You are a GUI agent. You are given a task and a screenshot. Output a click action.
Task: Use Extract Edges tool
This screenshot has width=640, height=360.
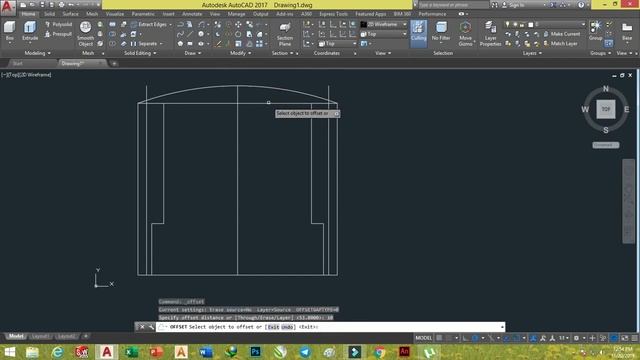149,24
